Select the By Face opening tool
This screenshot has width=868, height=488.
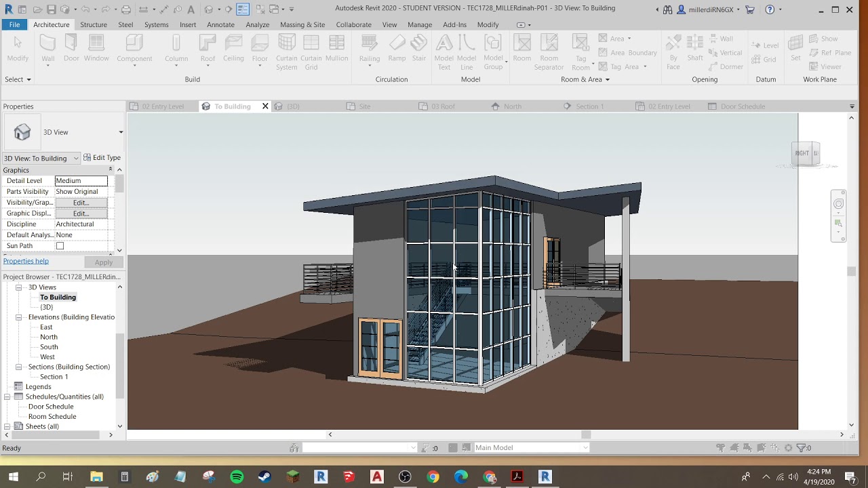pyautogui.click(x=673, y=52)
